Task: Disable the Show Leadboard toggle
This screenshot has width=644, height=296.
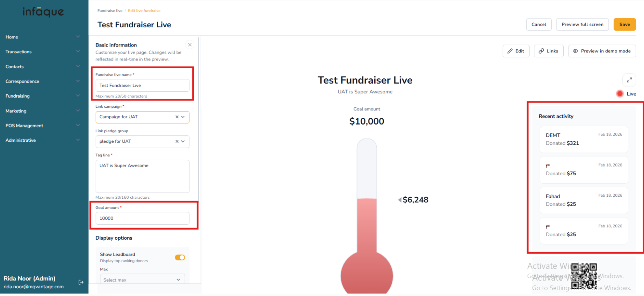Action: [180, 258]
